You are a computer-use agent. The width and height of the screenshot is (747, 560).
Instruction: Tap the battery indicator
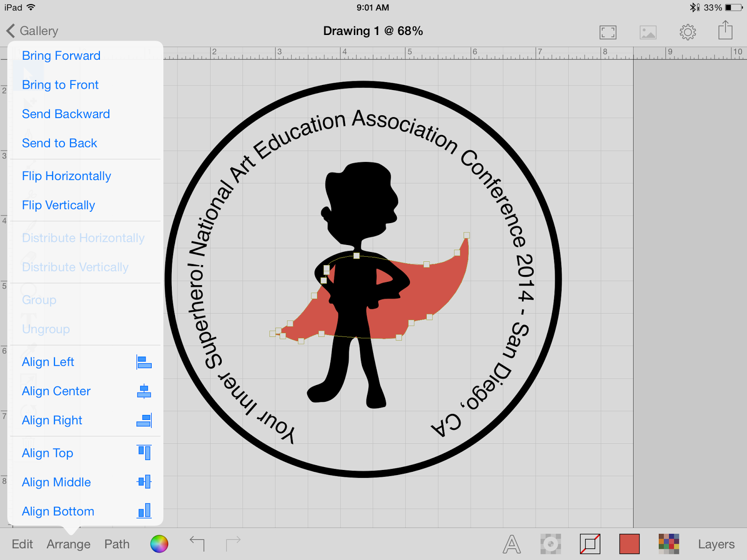(x=734, y=7)
